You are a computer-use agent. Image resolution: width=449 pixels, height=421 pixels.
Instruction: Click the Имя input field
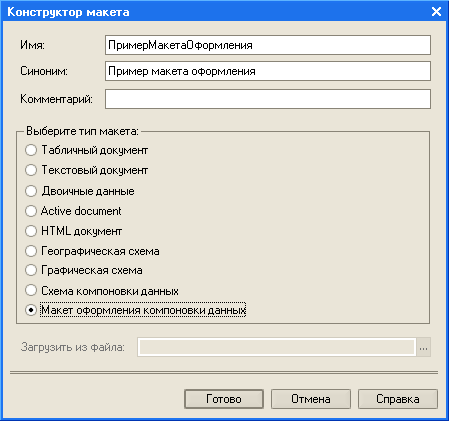(268, 45)
